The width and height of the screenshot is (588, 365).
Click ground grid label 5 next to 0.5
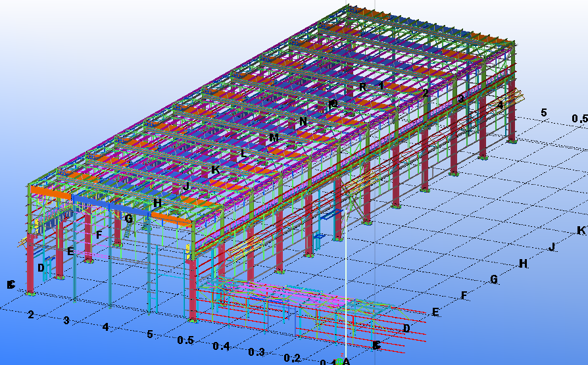tap(150, 334)
